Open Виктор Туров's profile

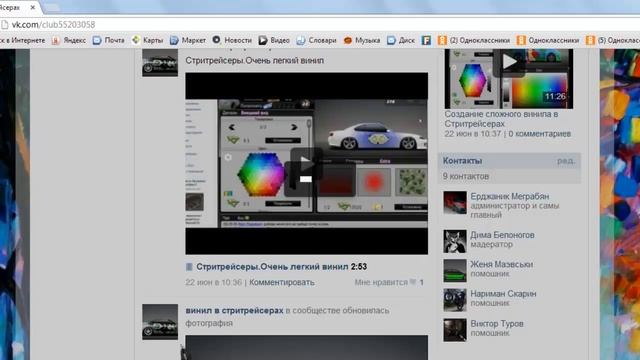tap(497, 323)
